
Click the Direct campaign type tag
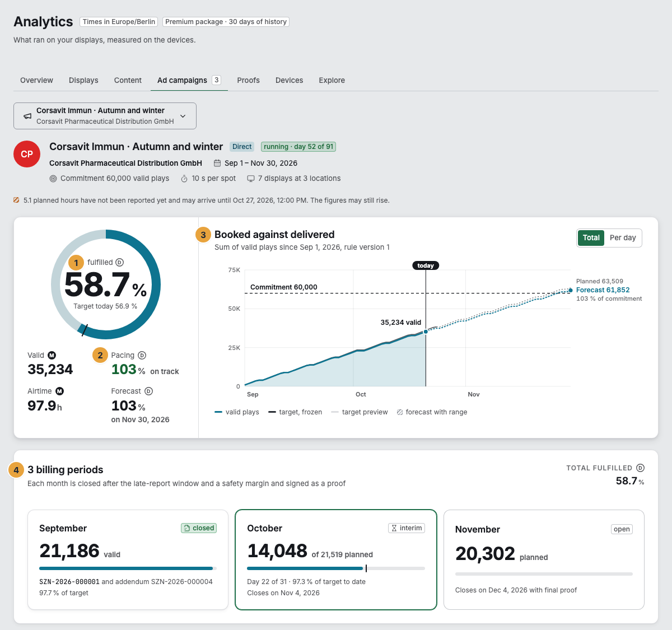[242, 147]
